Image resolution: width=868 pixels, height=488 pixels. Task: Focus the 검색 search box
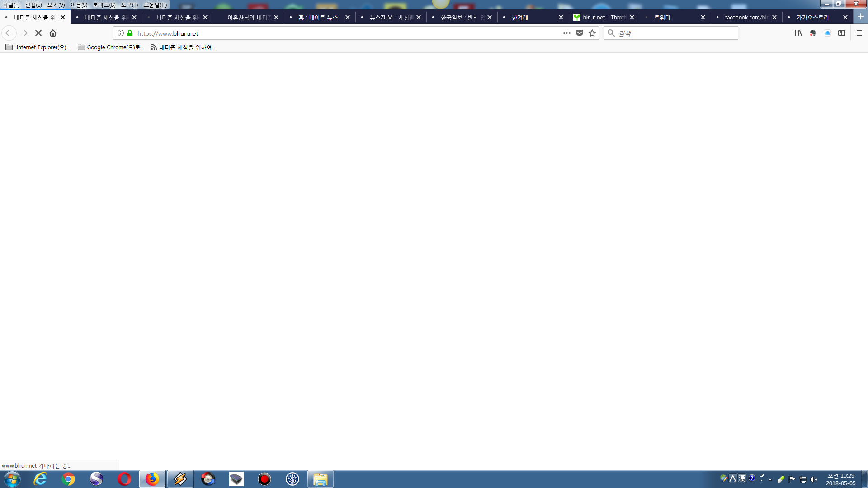[x=671, y=33]
